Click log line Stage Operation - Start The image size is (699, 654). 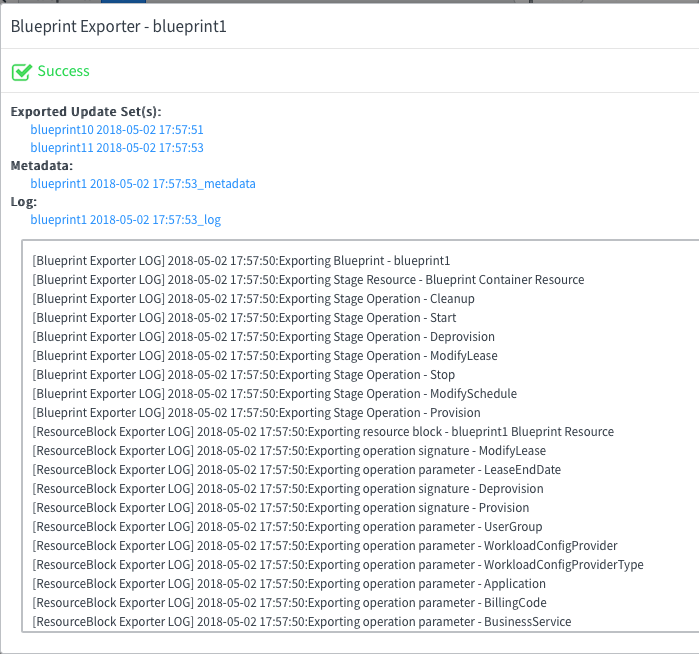tap(244, 318)
